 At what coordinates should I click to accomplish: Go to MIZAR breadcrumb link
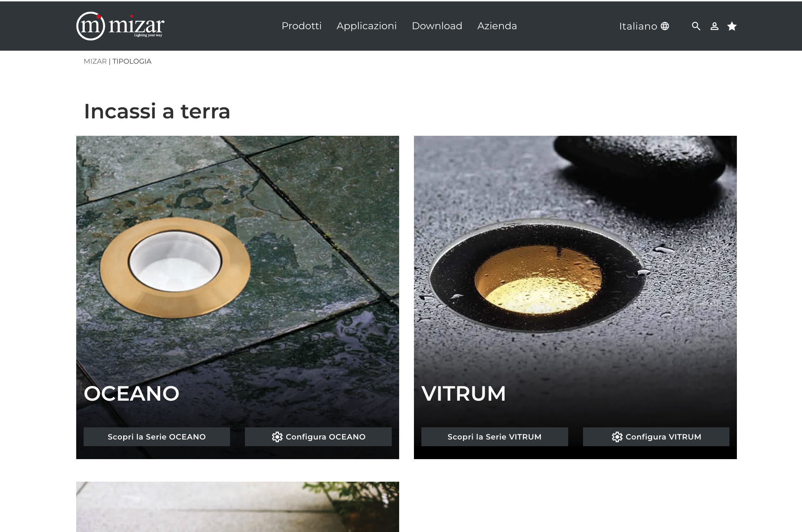pyautogui.click(x=95, y=61)
